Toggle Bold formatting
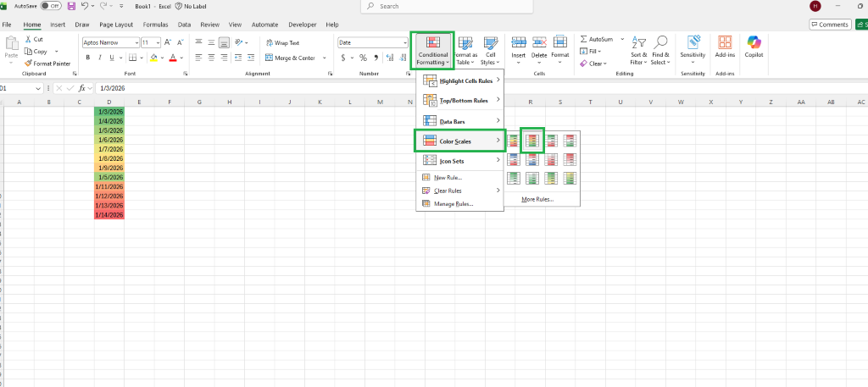Viewport: 868px width, 387px height. coord(87,58)
